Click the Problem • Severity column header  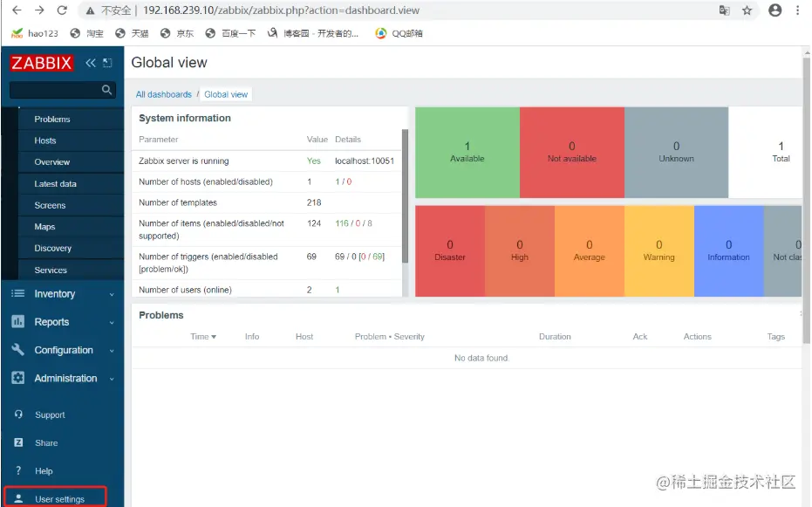(x=389, y=337)
